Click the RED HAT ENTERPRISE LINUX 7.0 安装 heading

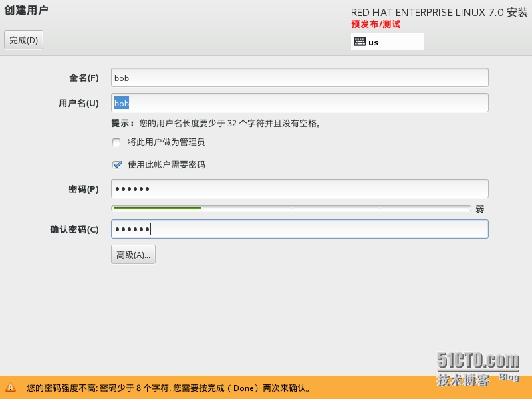pos(439,13)
